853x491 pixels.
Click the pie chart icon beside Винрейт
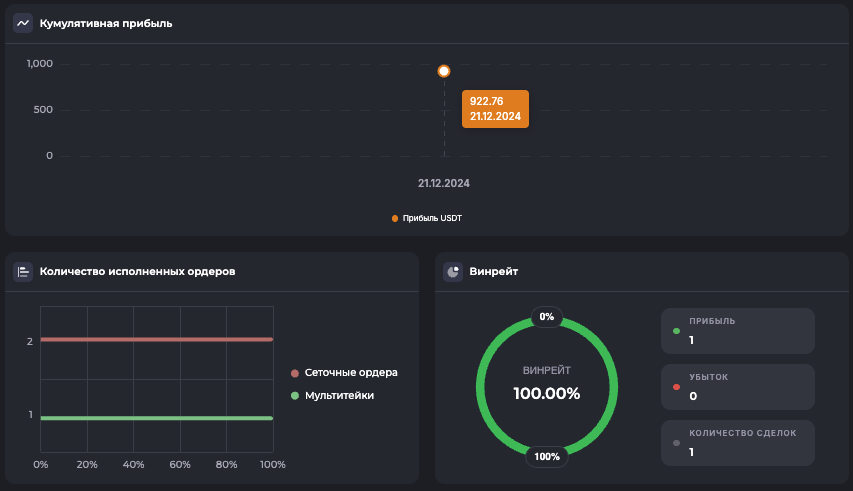(x=453, y=271)
